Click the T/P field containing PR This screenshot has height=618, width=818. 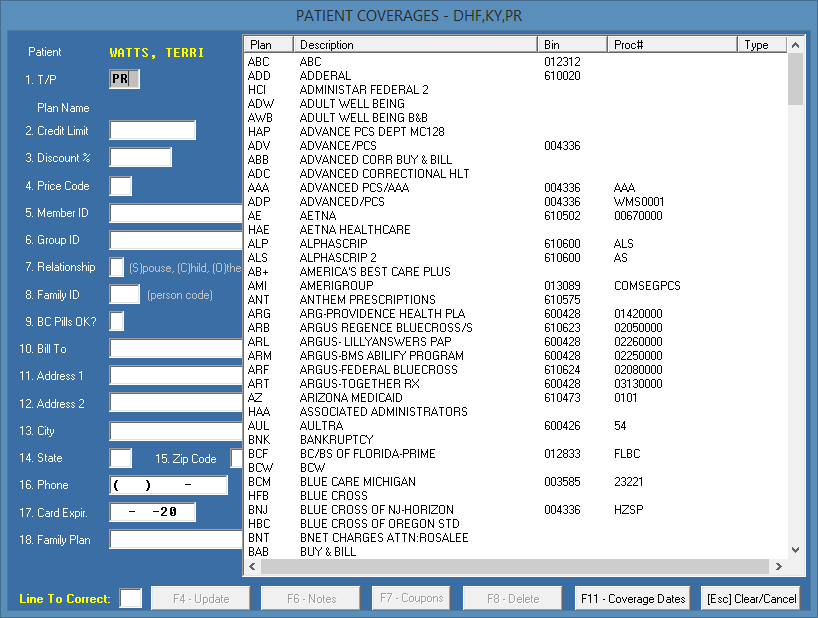pos(124,79)
